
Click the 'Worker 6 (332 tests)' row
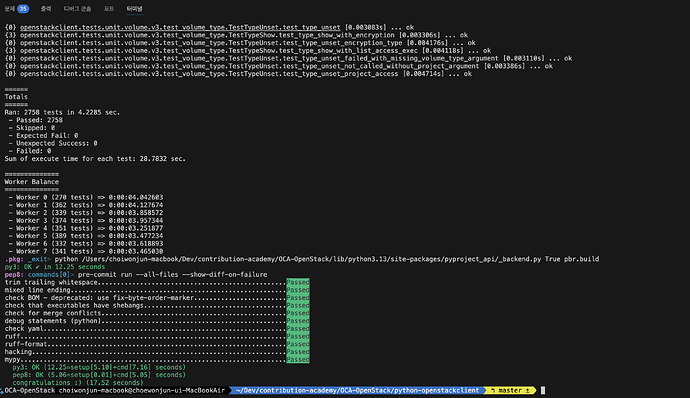(x=86, y=243)
